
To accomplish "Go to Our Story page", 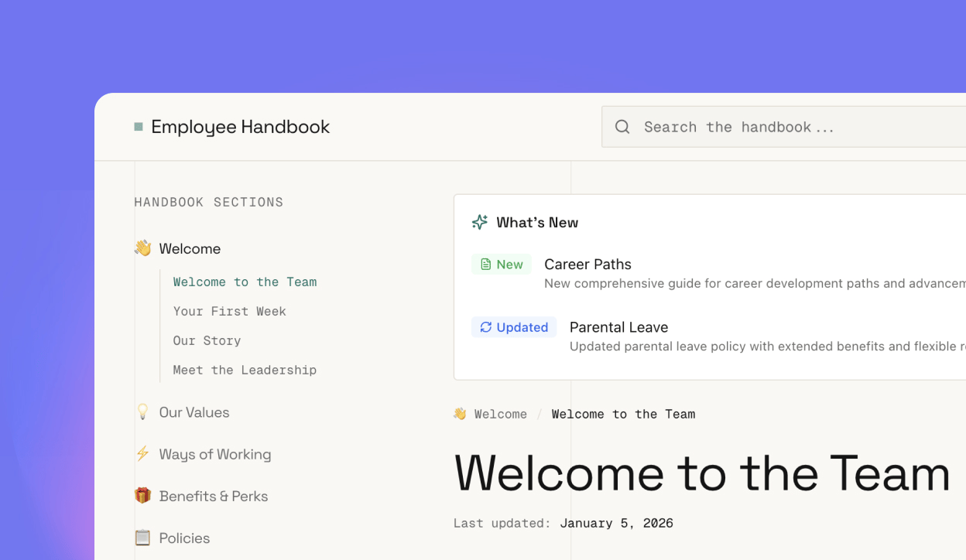I will pyautogui.click(x=207, y=340).
